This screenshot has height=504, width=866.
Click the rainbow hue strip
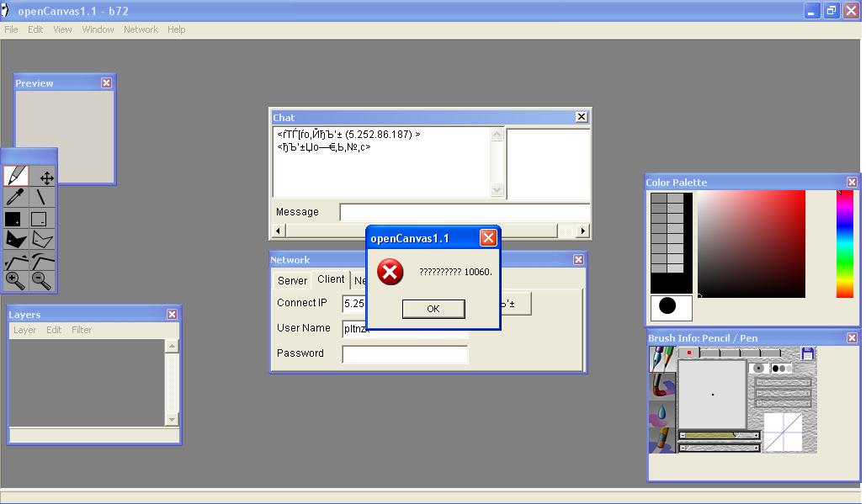pyautogui.click(x=844, y=244)
